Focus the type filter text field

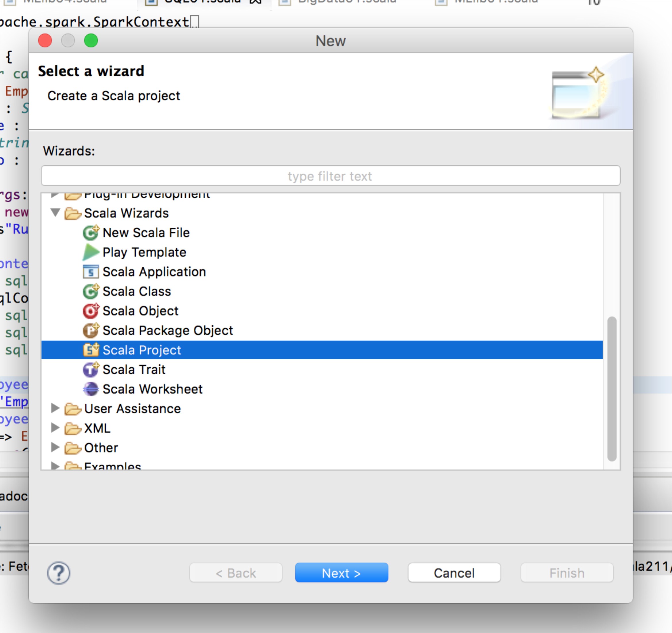(x=331, y=176)
